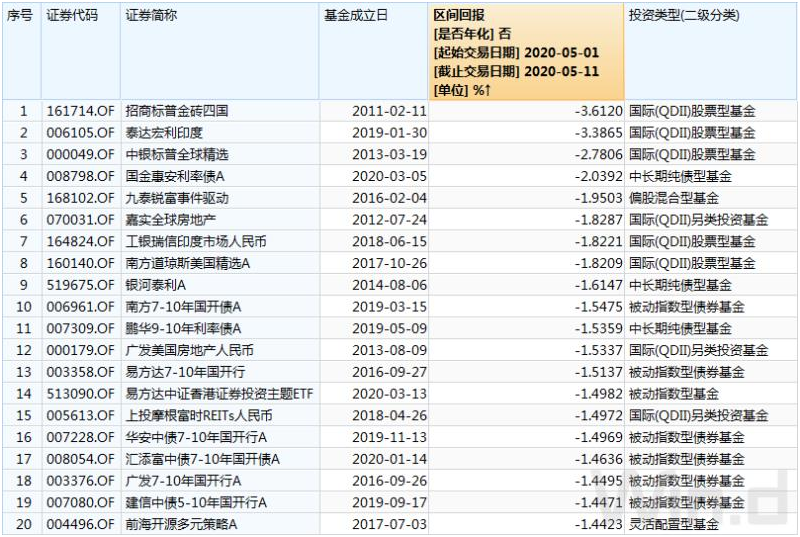Select fund code 519675.OF
Viewport: 800px width, 537px height.
point(81,285)
